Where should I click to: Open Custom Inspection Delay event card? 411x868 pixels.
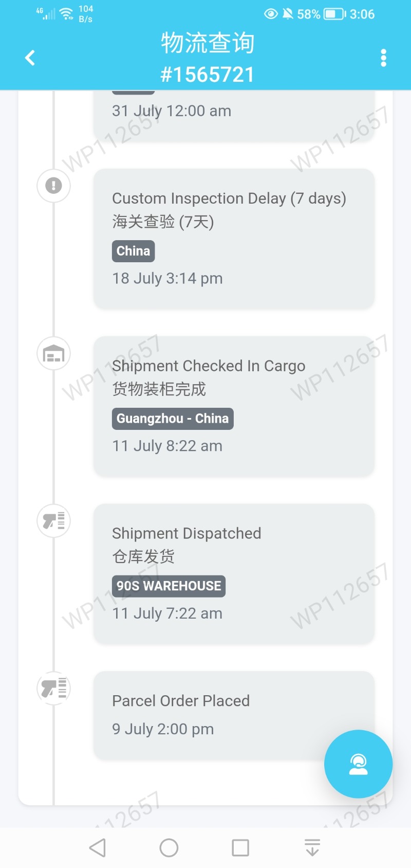pos(234,239)
